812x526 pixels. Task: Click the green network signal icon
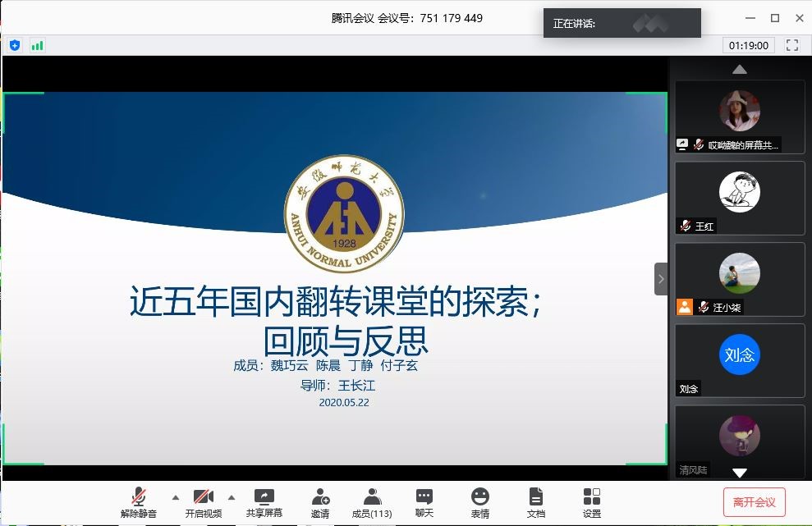point(37,45)
